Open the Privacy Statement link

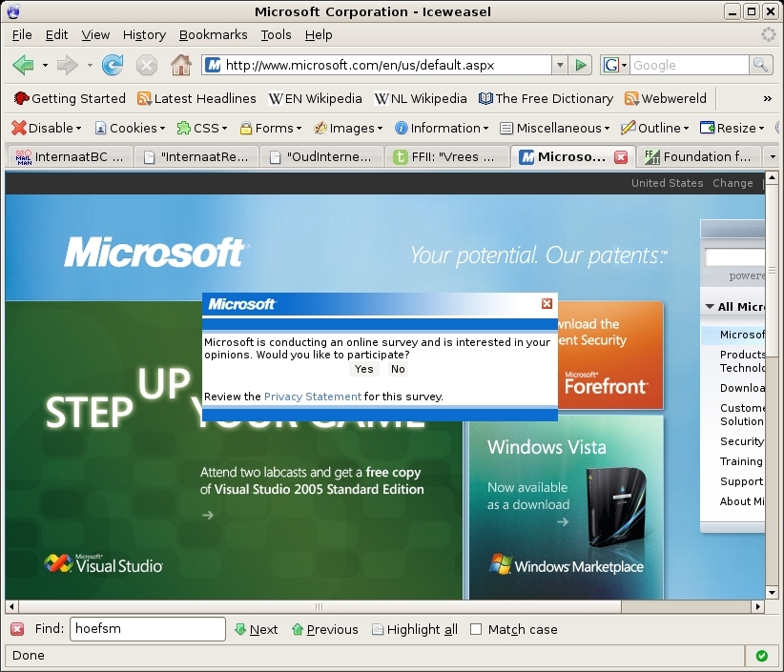tap(313, 397)
